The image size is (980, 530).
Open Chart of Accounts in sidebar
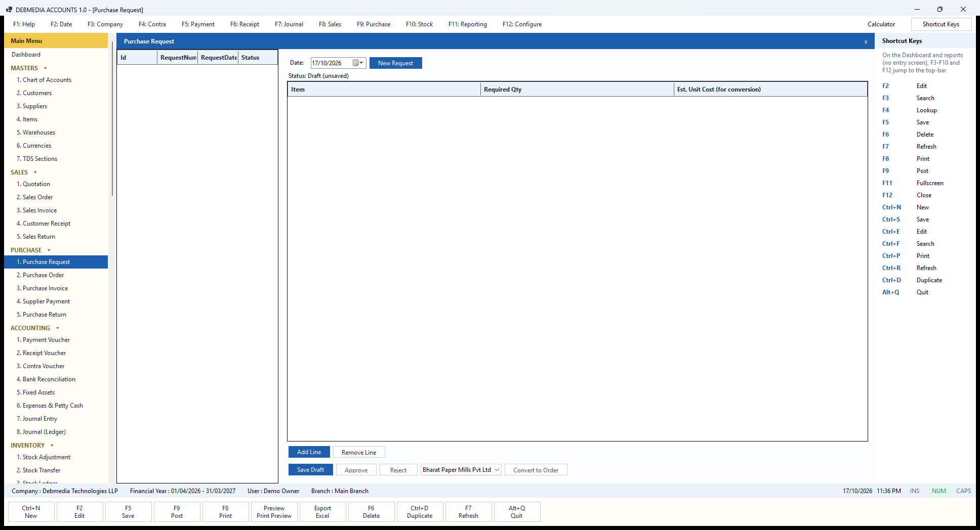(56, 80)
